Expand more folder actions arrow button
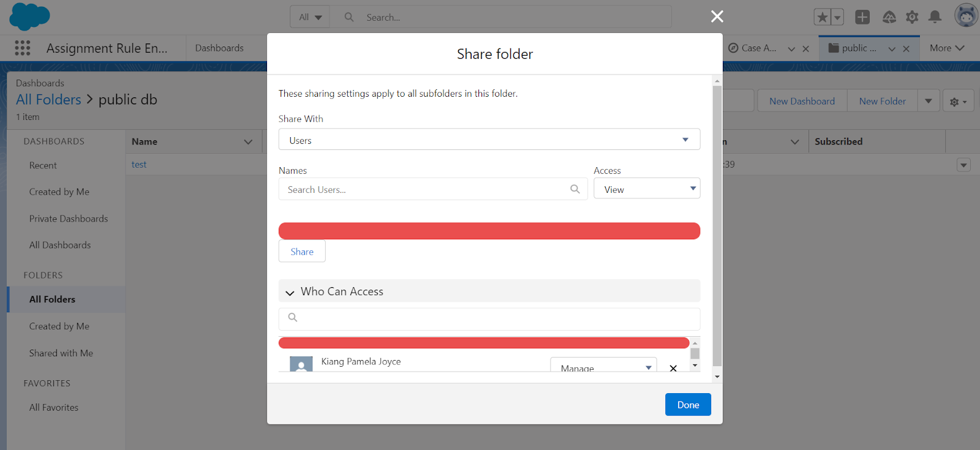This screenshot has width=980, height=450. (929, 101)
